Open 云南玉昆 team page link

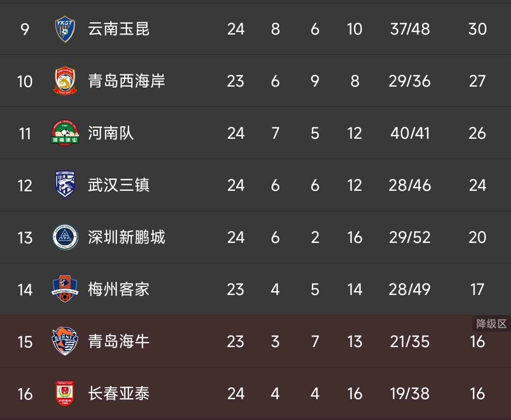pyautogui.click(x=119, y=29)
